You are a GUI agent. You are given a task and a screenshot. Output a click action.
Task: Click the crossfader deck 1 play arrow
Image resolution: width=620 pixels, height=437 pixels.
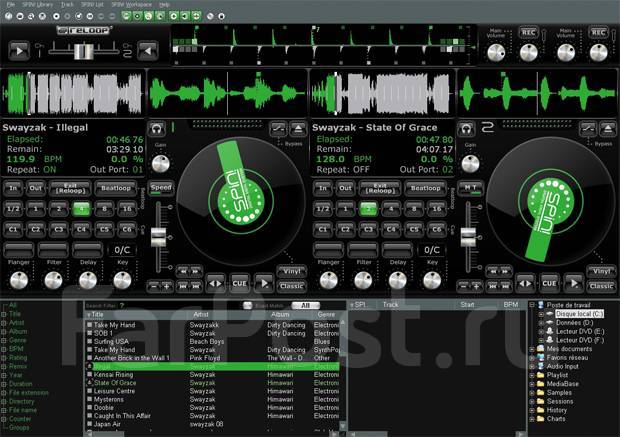[19, 51]
